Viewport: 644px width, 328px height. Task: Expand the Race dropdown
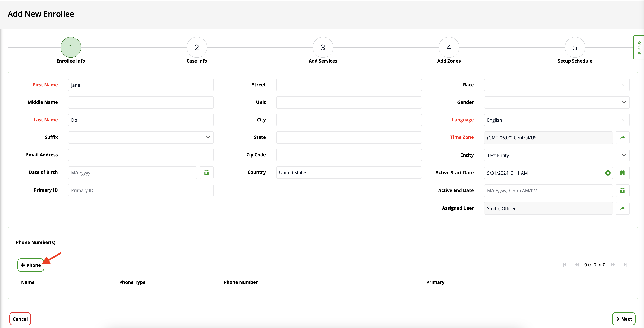coord(556,85)
